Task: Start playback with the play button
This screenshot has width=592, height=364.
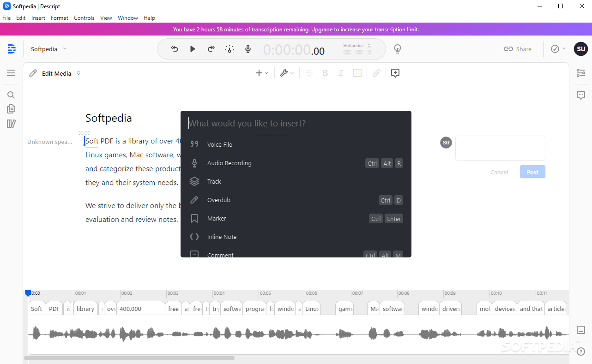Action: [193, 49]
